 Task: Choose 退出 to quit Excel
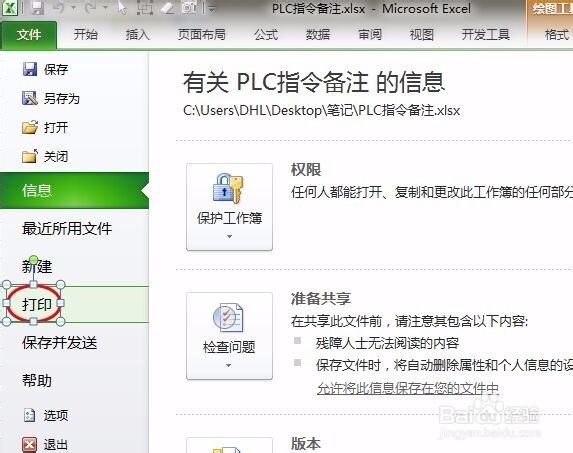click(x=56, y=445)
